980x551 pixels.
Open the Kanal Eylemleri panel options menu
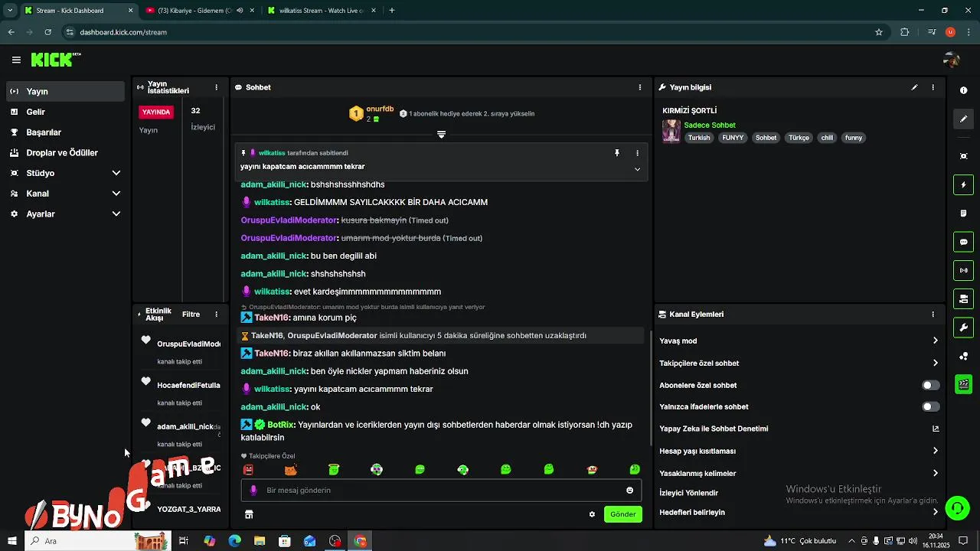click(x=933, y=315)
